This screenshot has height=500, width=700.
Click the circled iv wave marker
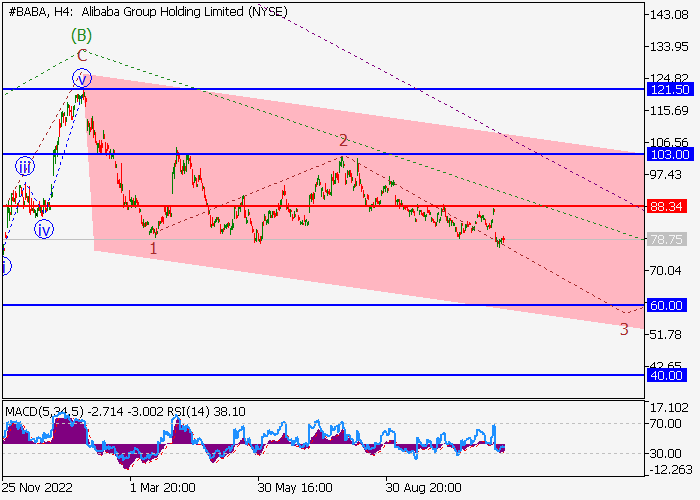tap(44, 229)
